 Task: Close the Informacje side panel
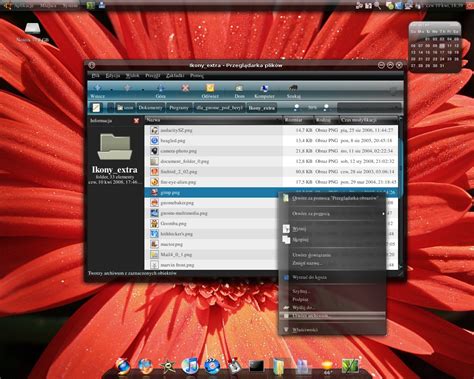[136, 121]
